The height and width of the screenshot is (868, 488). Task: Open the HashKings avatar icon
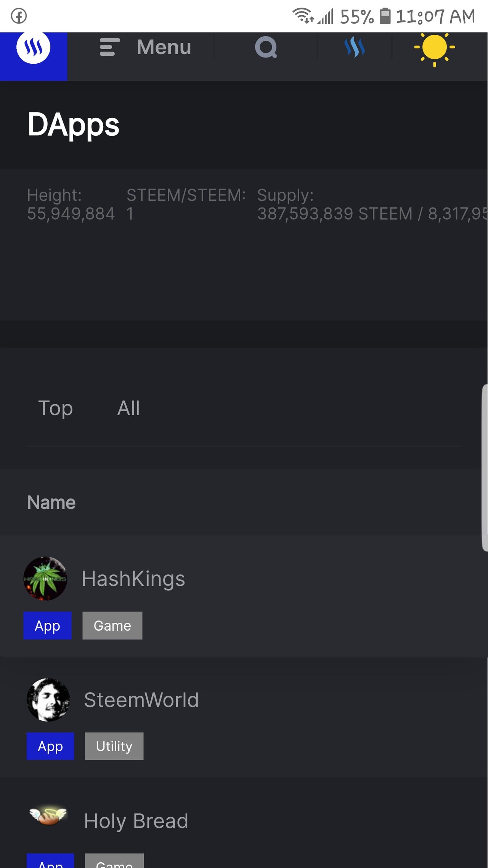tap(45, 579)
